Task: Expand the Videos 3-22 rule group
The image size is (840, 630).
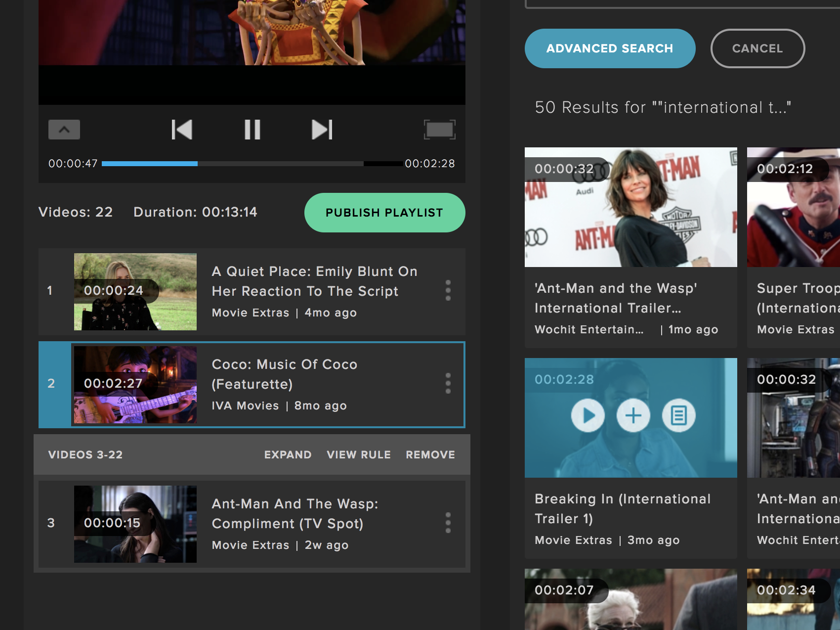Action: [288, 454]
